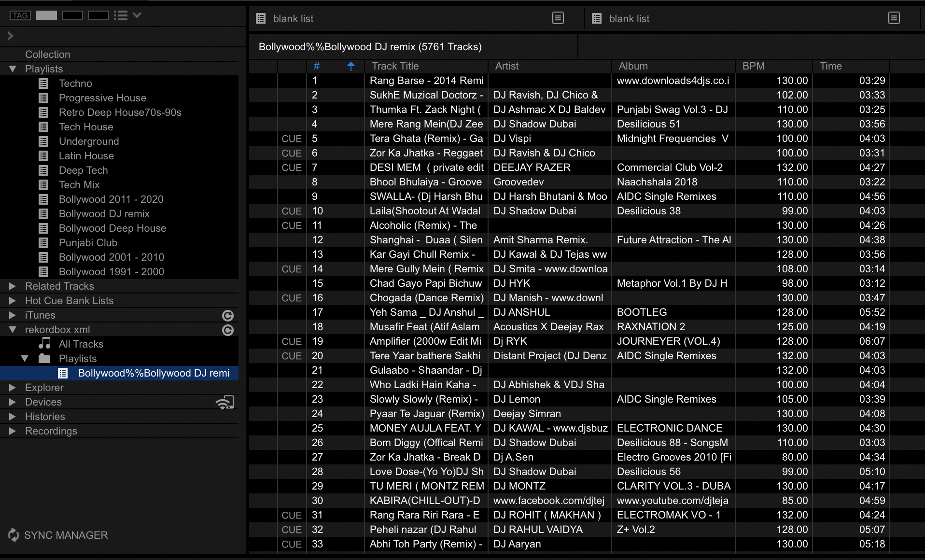Expand the Hot Cue Bank Lists section
This screenshot has height=560, width=925.
pos(13,301)
